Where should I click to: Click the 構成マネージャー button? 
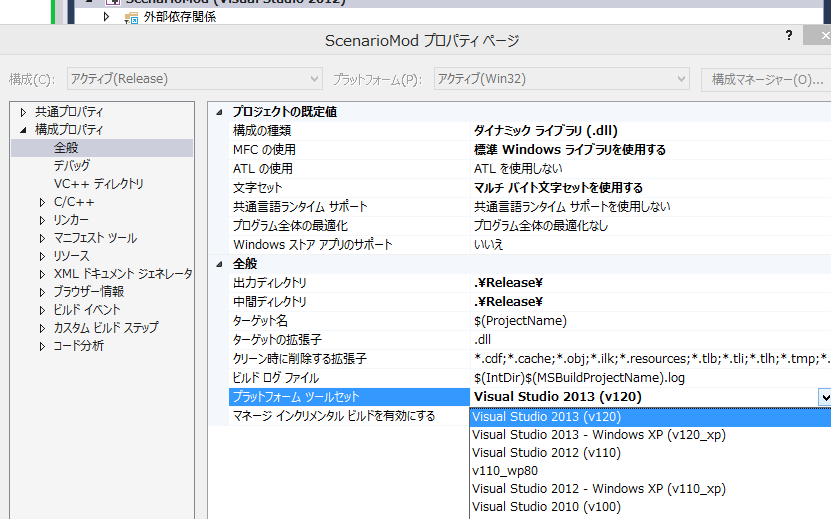coord(766,79)
